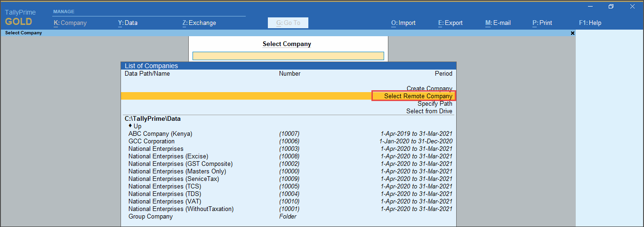Viewport: 644px width, 227px height.
Task: Open the Data menu
Action: [128, 23]
